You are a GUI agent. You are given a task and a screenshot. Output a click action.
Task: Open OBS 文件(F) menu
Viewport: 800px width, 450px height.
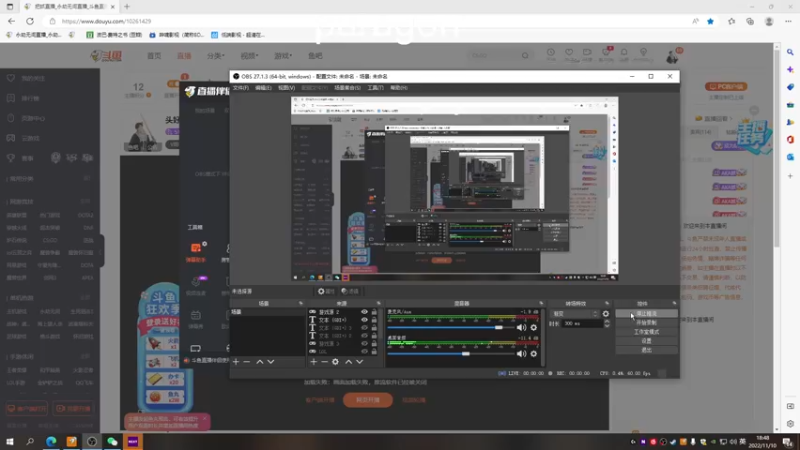point(241,88)
